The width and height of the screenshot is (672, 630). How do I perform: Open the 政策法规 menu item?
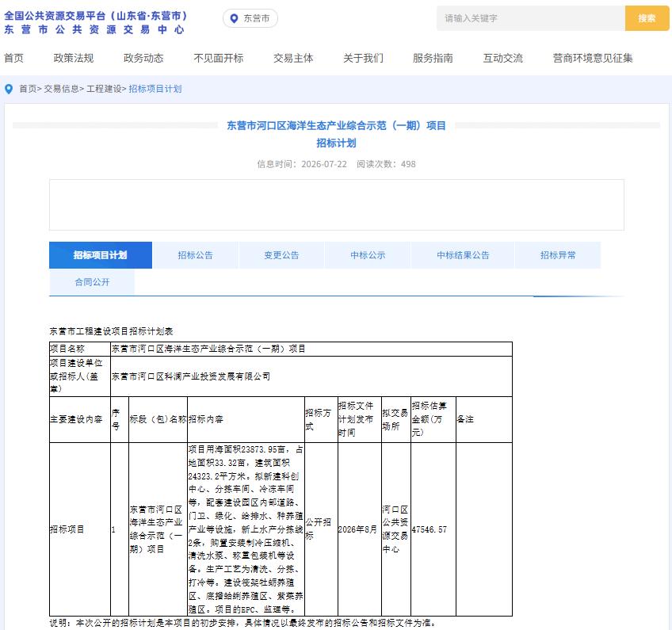tap(73, 59)
